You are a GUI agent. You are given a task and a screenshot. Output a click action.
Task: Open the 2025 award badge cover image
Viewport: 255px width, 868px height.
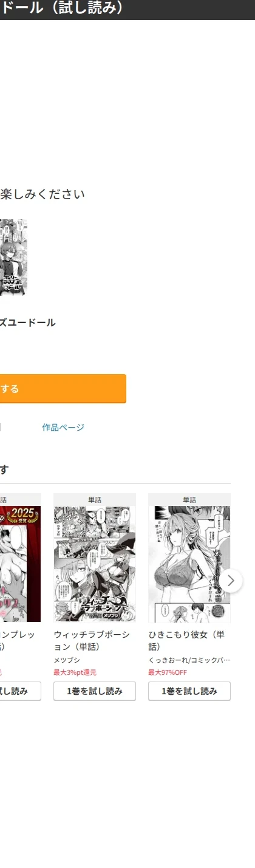[20, 564]
